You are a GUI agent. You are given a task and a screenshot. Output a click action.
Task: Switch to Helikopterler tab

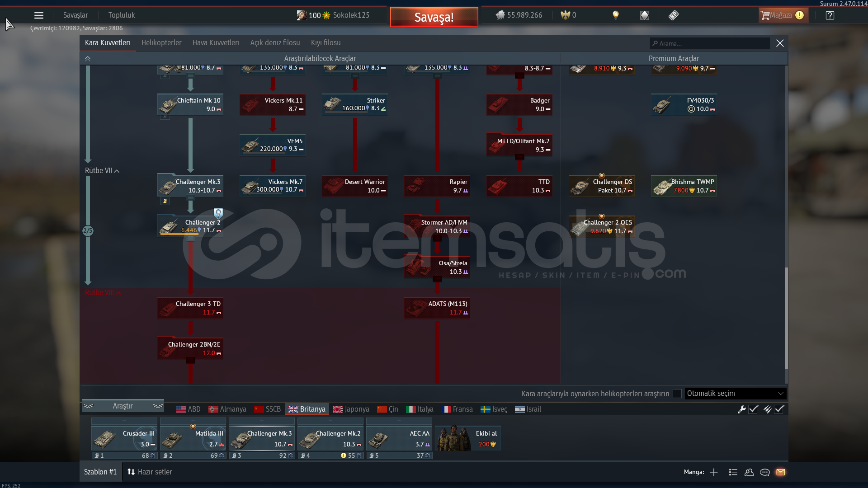[x=161, y=43]
